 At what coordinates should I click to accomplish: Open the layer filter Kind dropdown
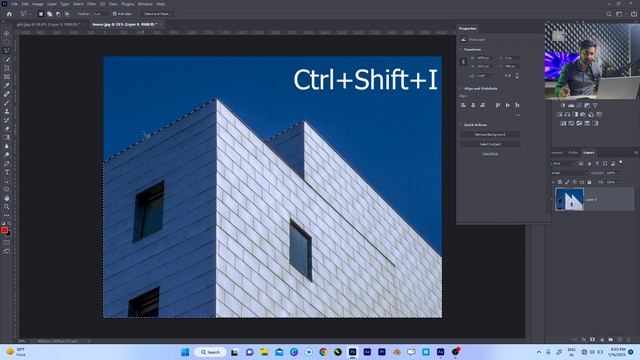(562, 164)
